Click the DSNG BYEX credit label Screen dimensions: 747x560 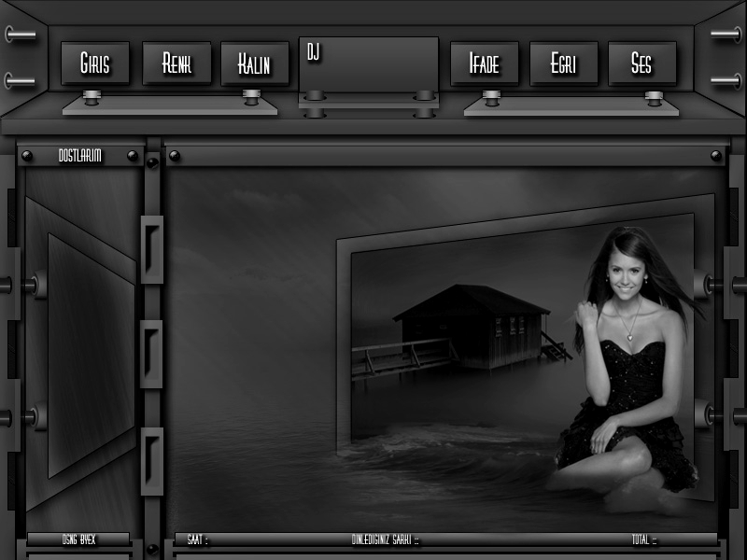pyautogui.click(x=79, y=539)
